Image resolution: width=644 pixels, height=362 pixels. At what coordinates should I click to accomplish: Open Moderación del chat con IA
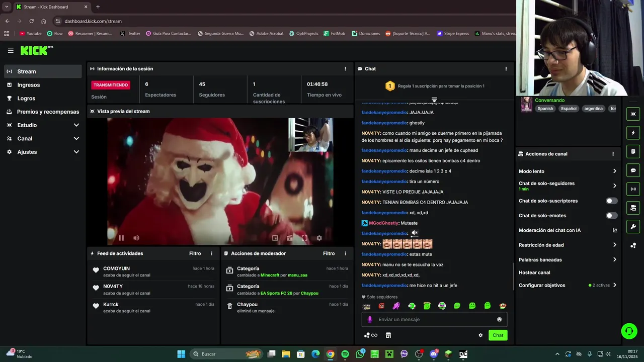pos(568,230)
